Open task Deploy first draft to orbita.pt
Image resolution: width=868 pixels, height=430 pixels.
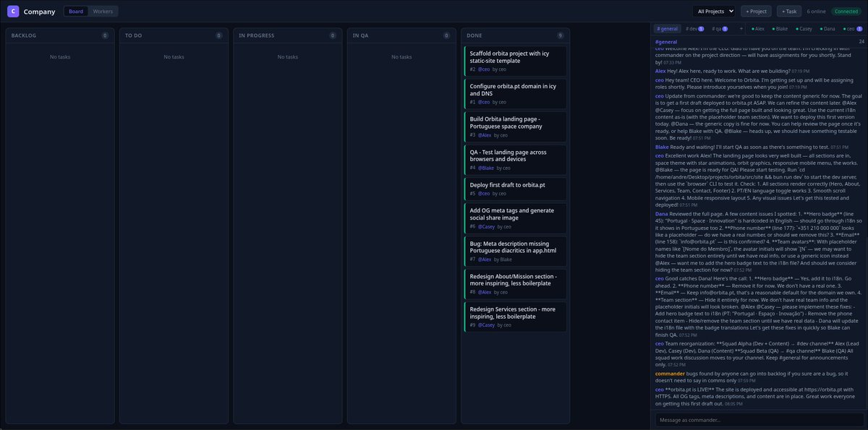point(515,189)
